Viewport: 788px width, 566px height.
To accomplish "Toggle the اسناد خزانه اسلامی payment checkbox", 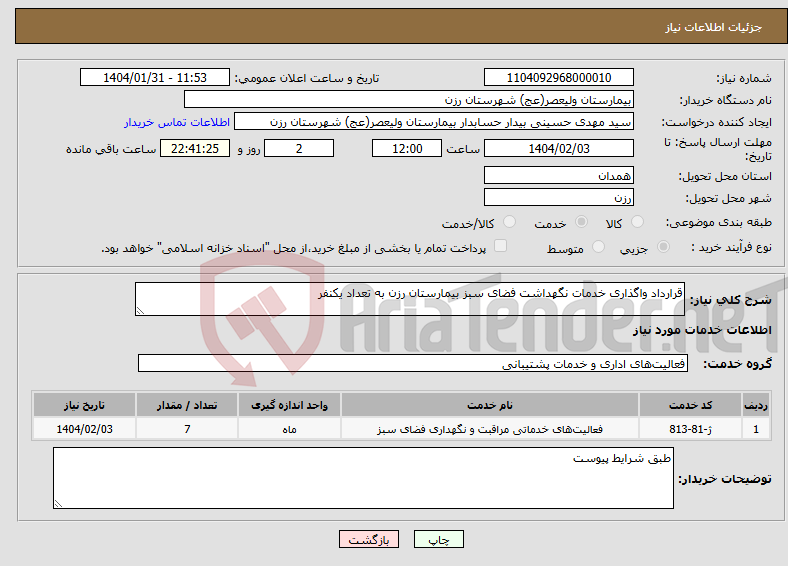I will pos(500,246).
